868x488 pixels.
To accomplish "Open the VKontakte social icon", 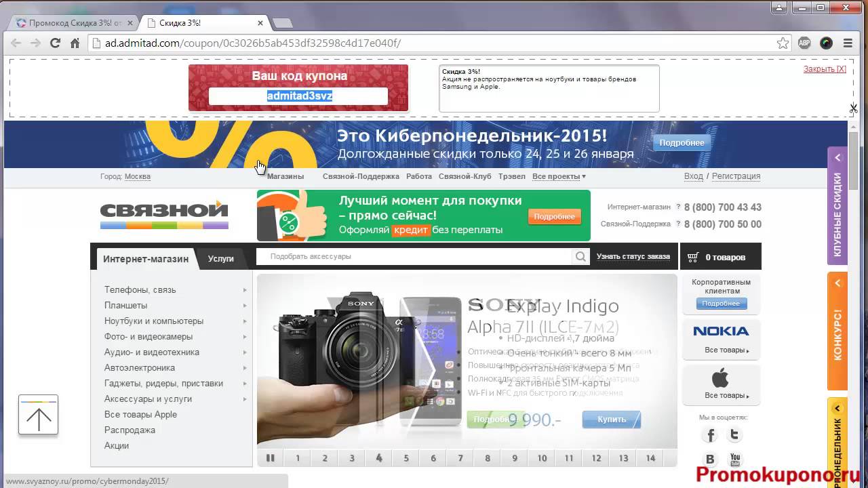I will pyautogui.click(x=711, y=460).
